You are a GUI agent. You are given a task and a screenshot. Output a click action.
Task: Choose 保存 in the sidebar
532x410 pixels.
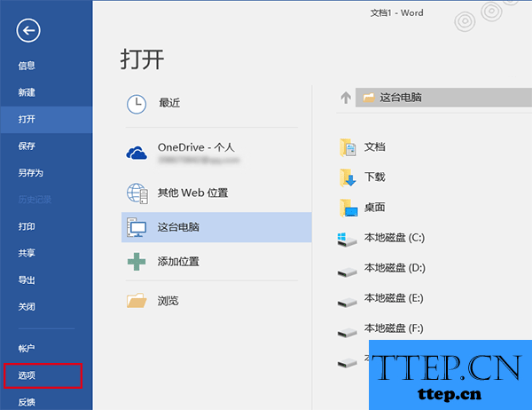27,146
